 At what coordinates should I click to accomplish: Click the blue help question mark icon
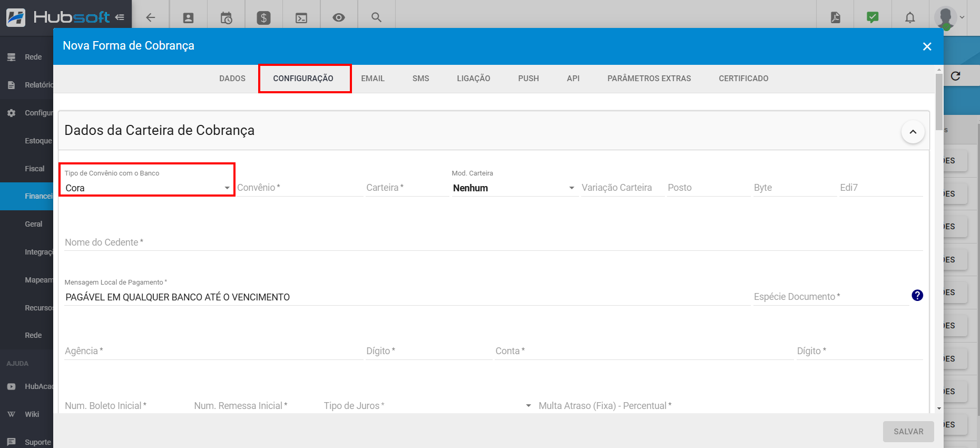917,295
